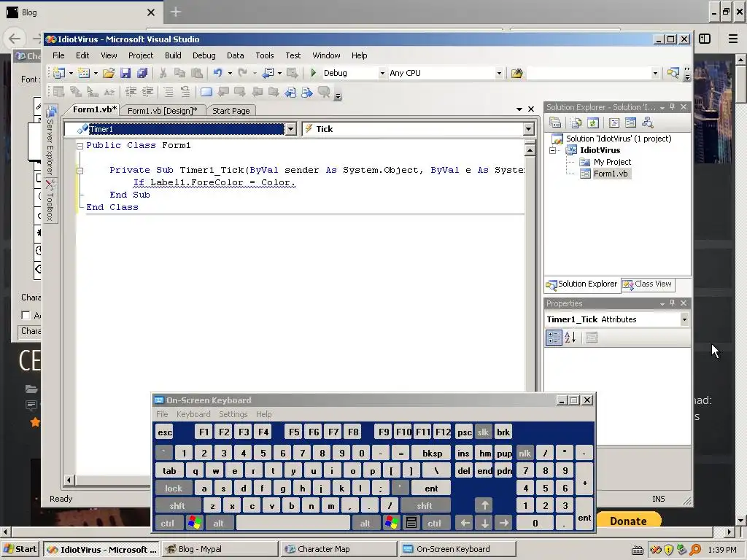Open the Debug menu
747x560 pixels.
point(204,55)
